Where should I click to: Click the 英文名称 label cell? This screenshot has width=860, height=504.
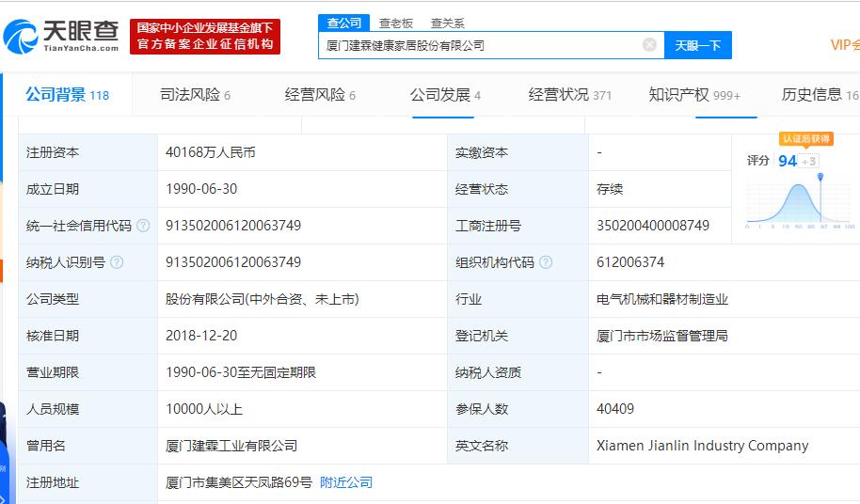tap(518, 446)
